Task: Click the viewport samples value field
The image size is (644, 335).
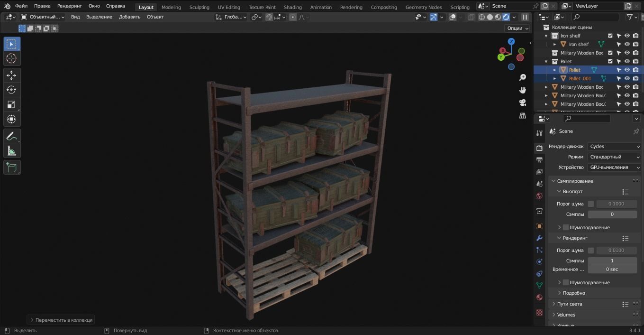Action: [612, 214]
